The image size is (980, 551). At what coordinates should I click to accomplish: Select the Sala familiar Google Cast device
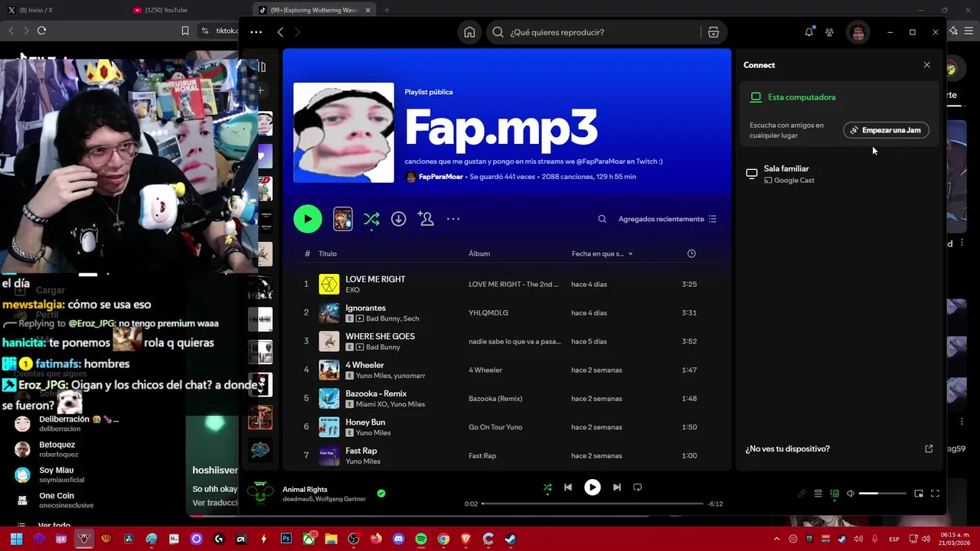click(840, 174)
